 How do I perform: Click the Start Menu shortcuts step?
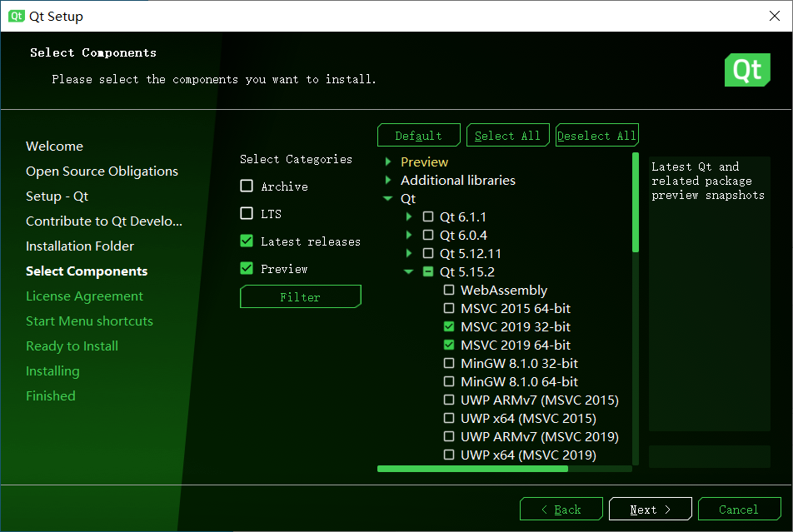[89, 321]
